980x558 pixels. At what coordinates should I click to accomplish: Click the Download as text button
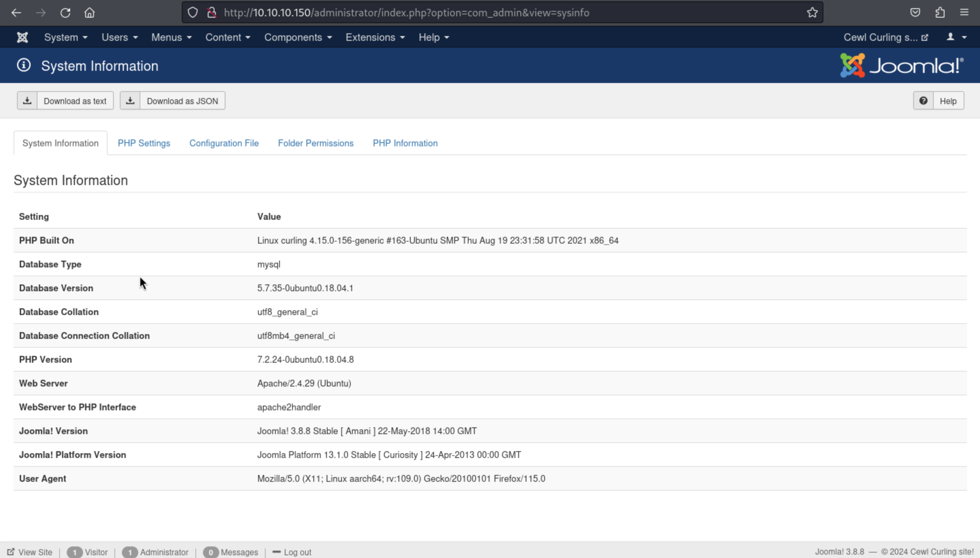point(65,101)
